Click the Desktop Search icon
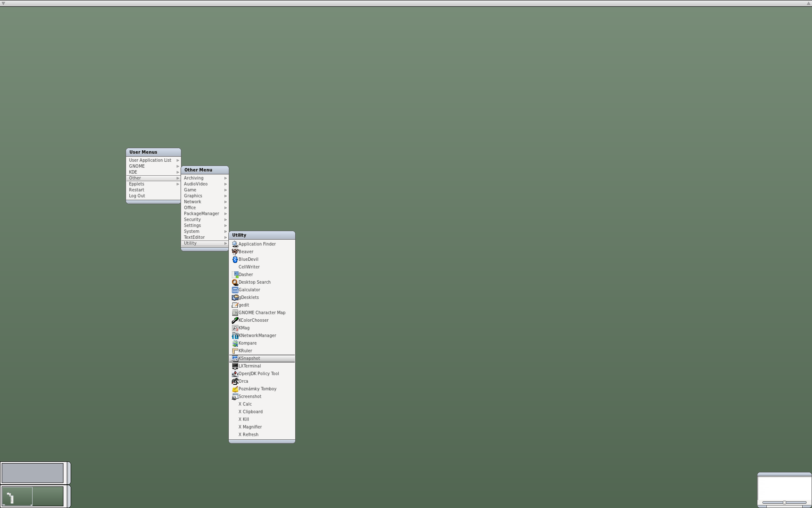812x508 pixels. (235, 282)
